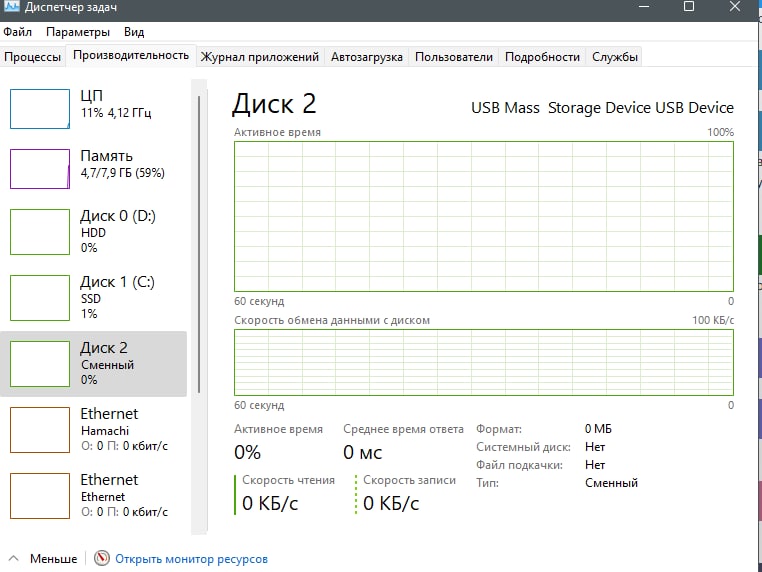This screenshot has width=762, height=572.
Task: Click the 100 КБ/с graph scale label
Action: click(713, 320)
